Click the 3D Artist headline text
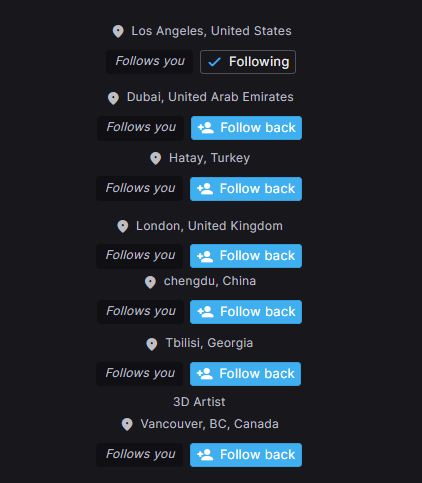The image size is (422, 483). click(x=199, y=402)
